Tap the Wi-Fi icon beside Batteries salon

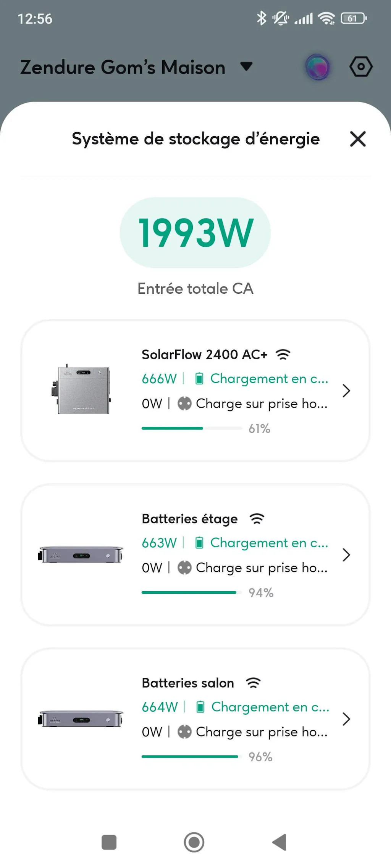253,683
